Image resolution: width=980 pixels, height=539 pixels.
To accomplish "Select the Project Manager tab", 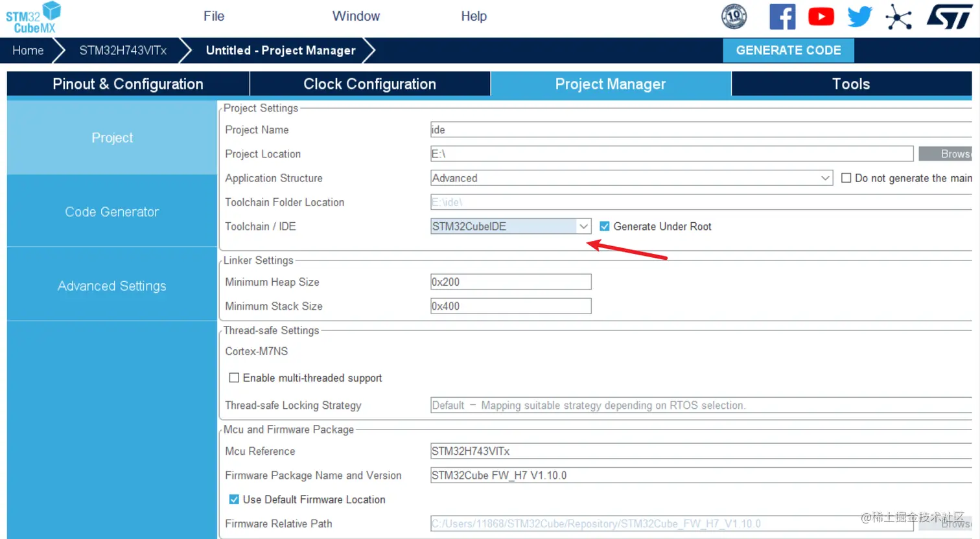I will [x=611, y=84].
